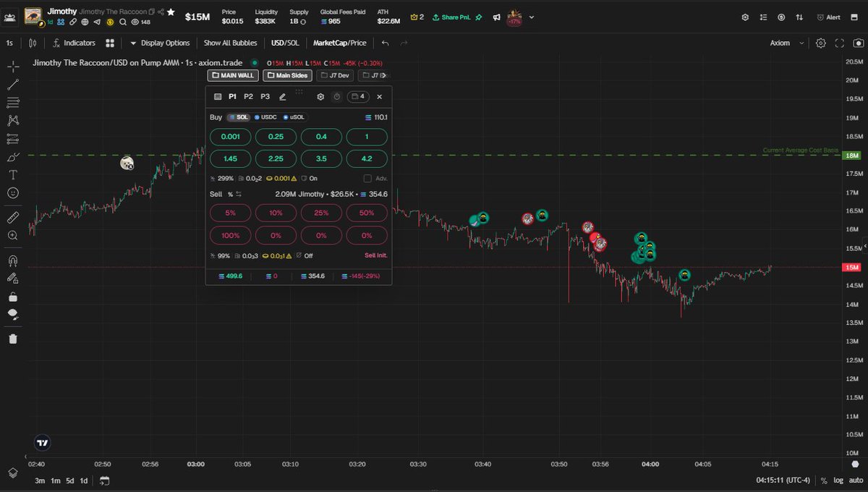868x492 pixels.
Task: Delete drawings with trash icon
Action: (13, 339)
